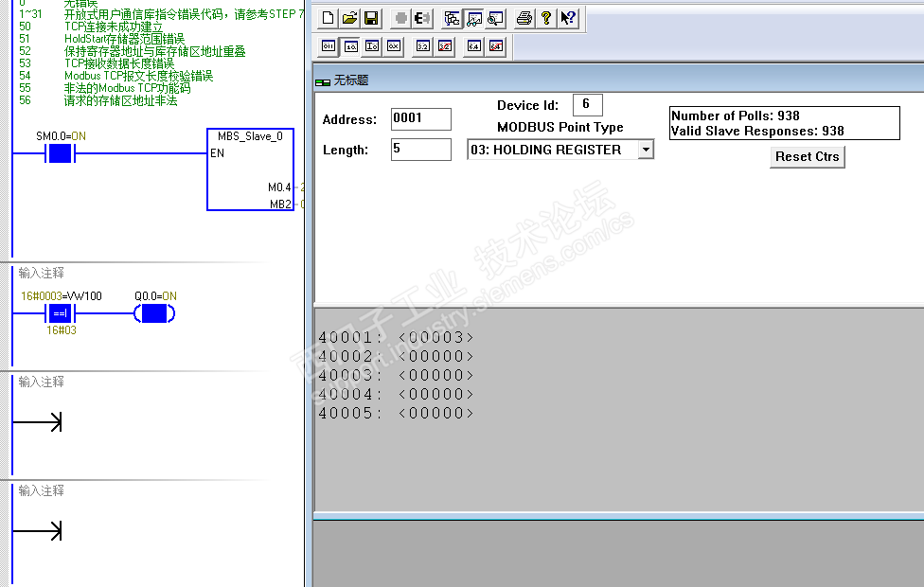Click the grayed-out Connect plug icon
Screen dimensions: 924x587
(400, 18)
